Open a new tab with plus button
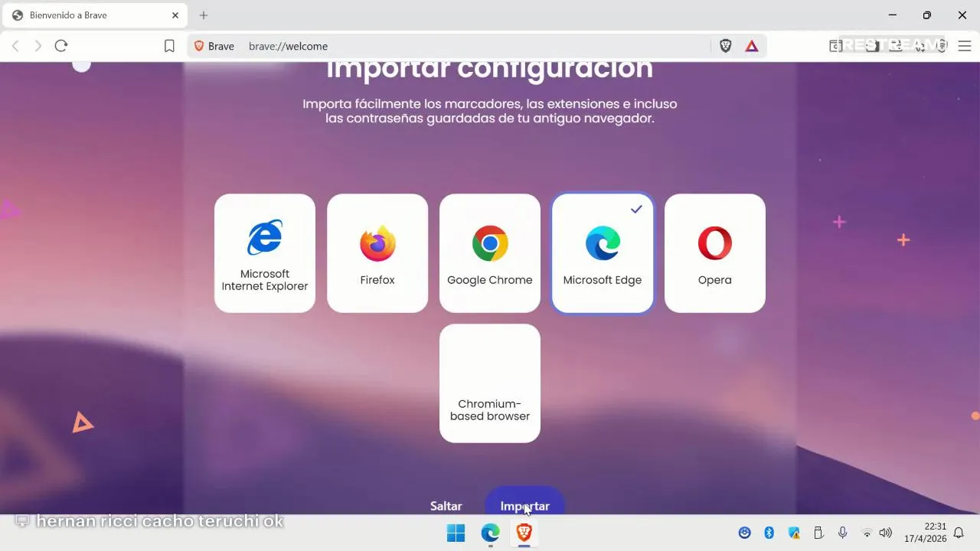 pos(204,15)
